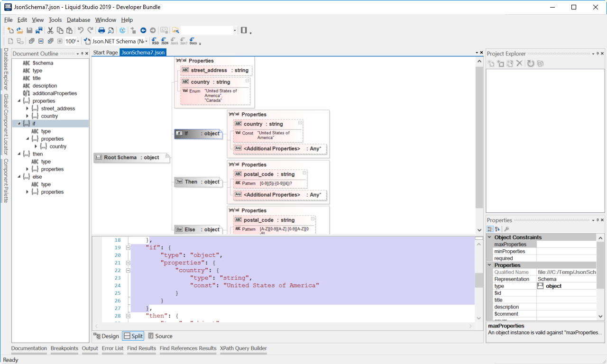The width and height of the screenshot is (607, 364).
Task: Select the JSON schema conversion icon
Action: tap(164, 41)
